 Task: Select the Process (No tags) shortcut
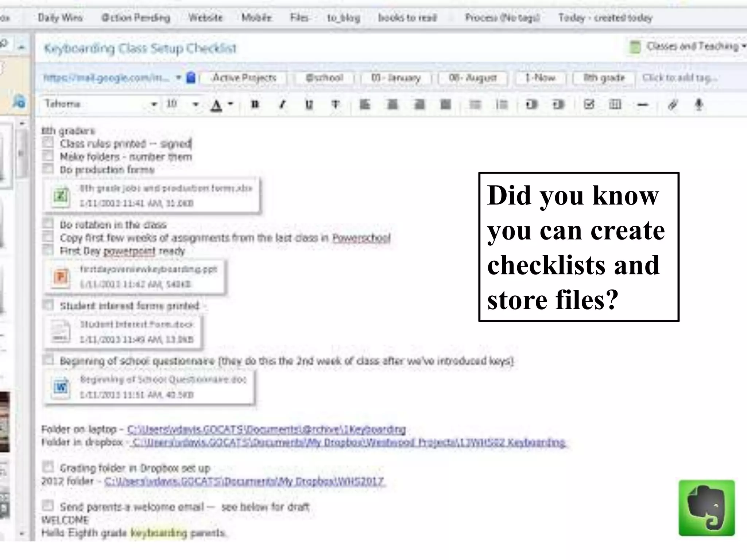502,17
